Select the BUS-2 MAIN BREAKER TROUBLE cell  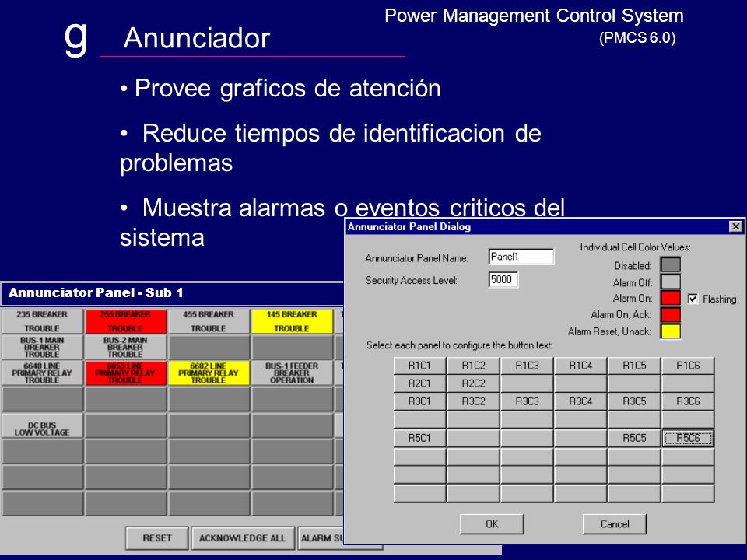(x=125, y=347)
